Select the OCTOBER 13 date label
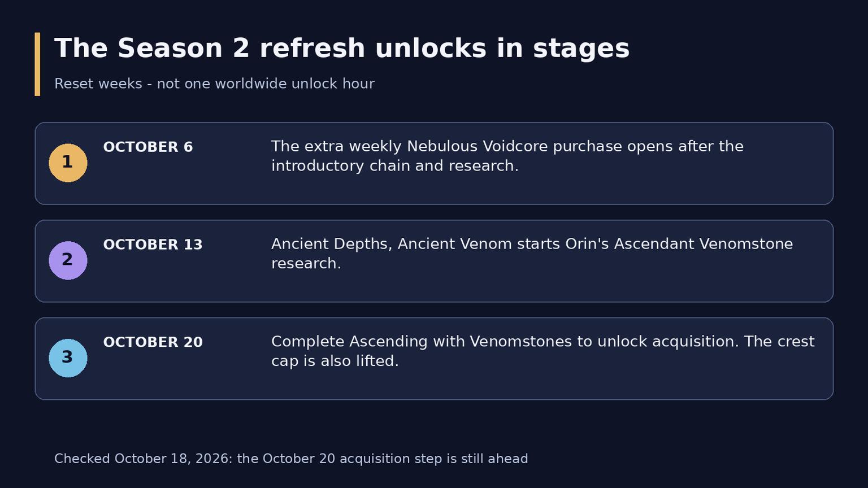 [x=153, y=245]
